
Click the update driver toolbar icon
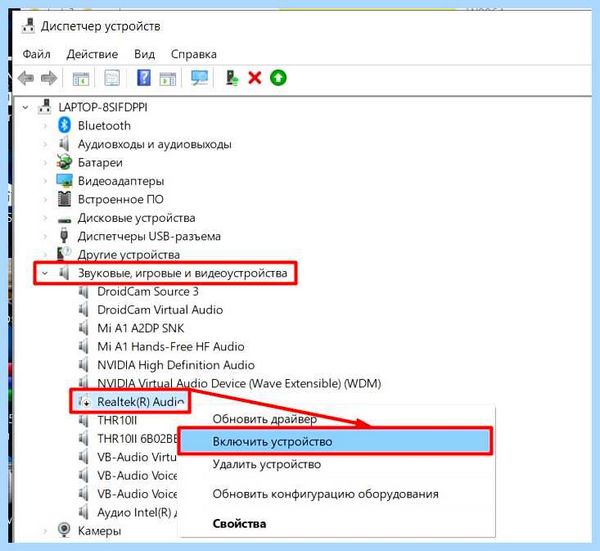tap(232, 78)
